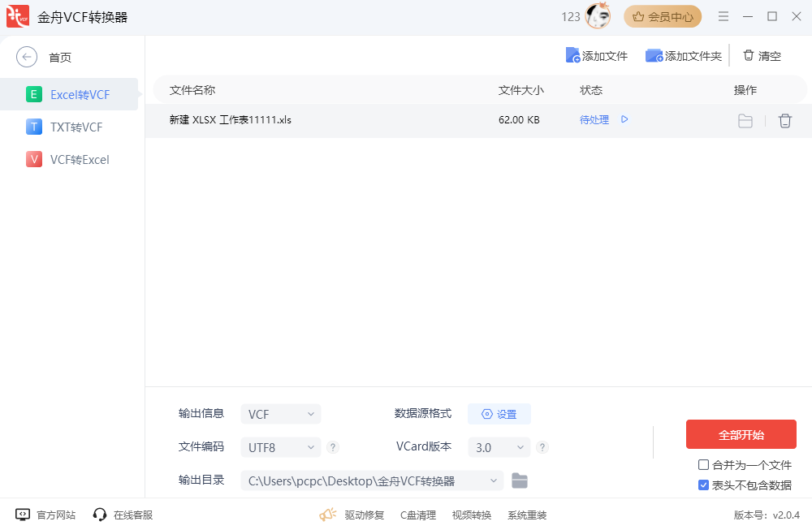
Task: Click 首页 to return home
Action: (x=60, y=58)
